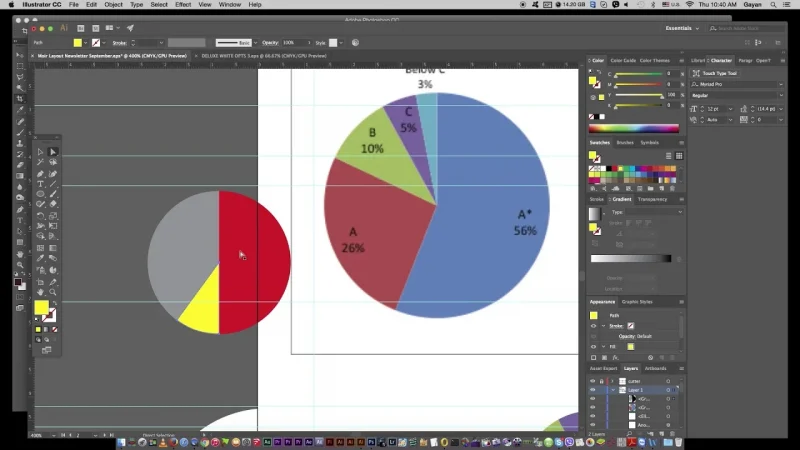Hide the cutter layer with eye icon
800x450 pixels.
pos(593,381)
